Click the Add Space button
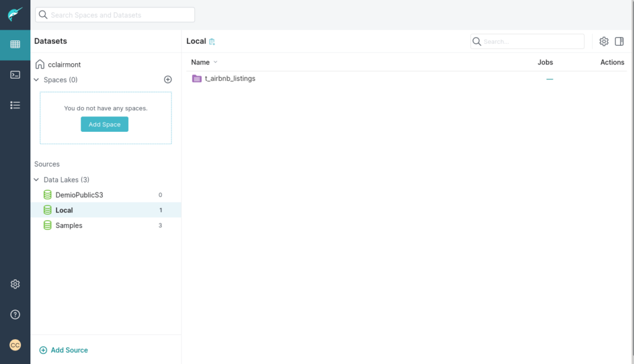This screenshot has width=634, height=364. coord(105,124)
